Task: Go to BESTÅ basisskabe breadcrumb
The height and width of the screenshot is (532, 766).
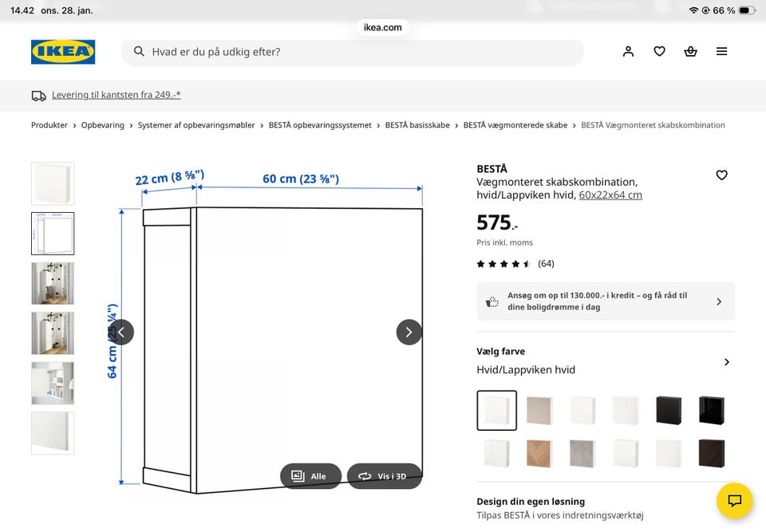Action: 417,125
